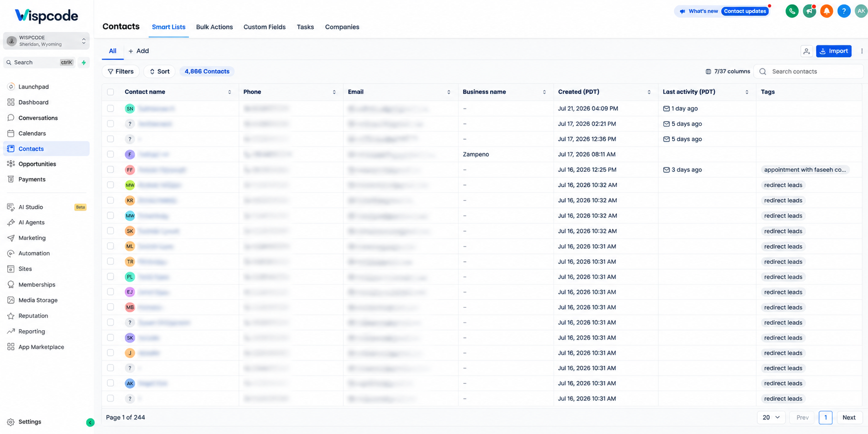
Task: Click page number 1 in pagination
Action: [825, 417]
